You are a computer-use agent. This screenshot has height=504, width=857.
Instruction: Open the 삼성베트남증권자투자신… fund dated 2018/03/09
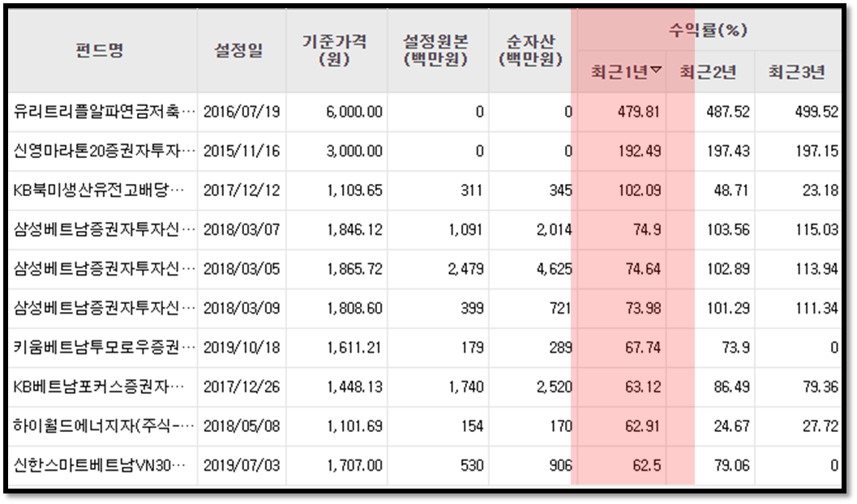point(104,309)
